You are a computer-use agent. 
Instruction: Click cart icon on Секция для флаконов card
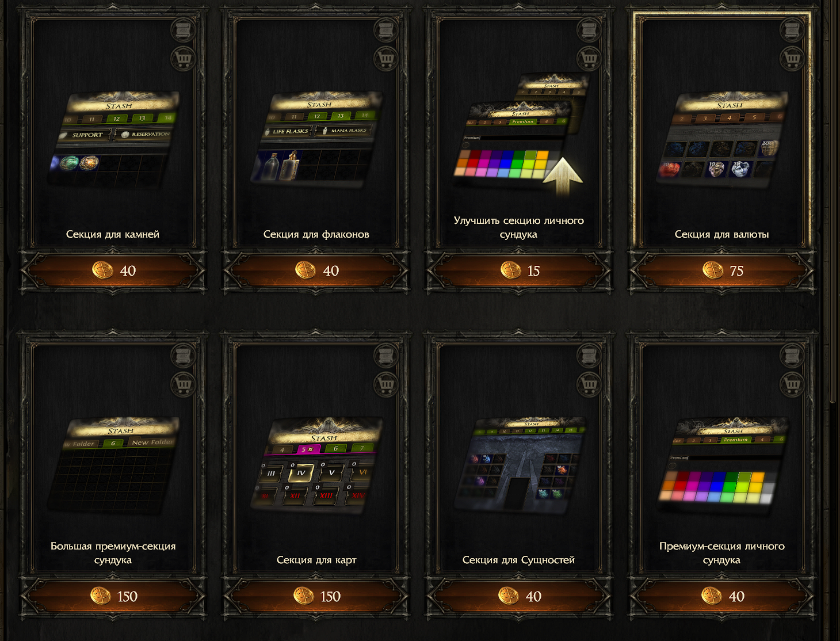[x=387, y=58]
